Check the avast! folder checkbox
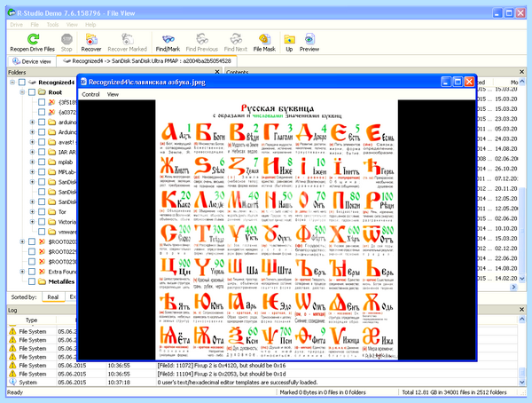Image resolution: width=532 pixels, height=403 pixels. [42, 142]
